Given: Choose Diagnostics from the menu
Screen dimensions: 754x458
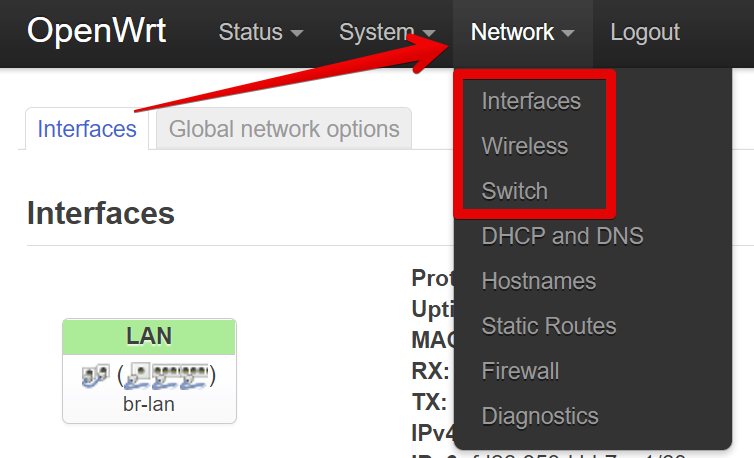Looking at the screenshot, I should (540, 416).
